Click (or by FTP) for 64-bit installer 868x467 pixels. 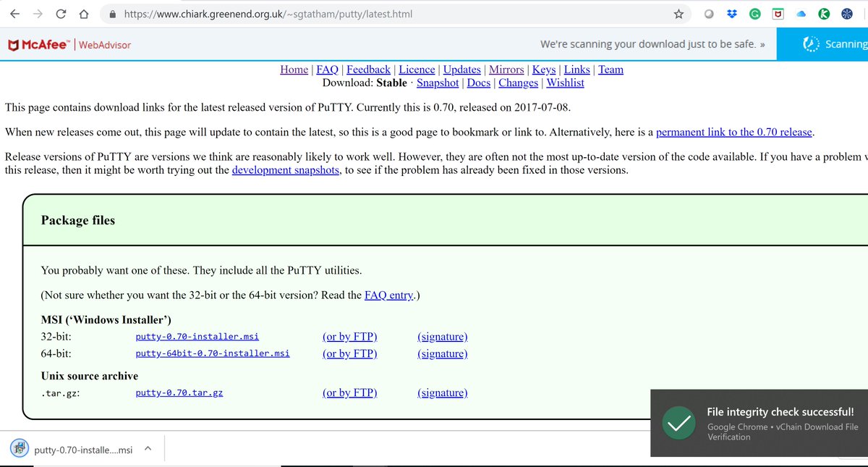click(x=350, y=353)
